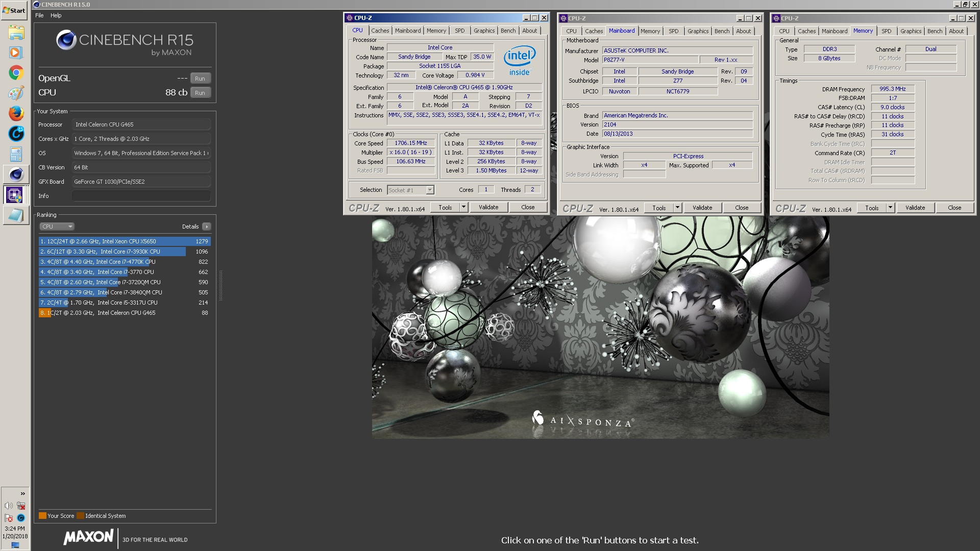This screenshot has height=551, width=980.
Task: Click the CPU-Z title bar icon of Mainboard window
Action: (x=563, y=18)
